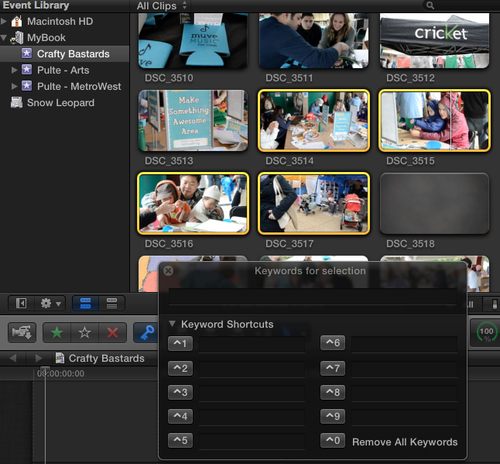500x464 pixels.
Task: Open the All Clips filter menu
Action: tap(162, 6)
